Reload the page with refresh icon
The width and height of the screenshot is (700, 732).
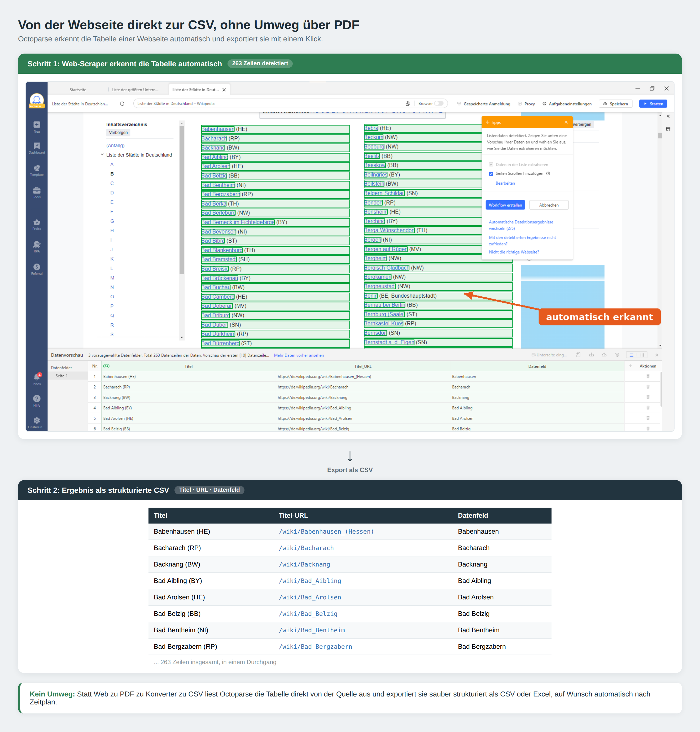[122, 104]
